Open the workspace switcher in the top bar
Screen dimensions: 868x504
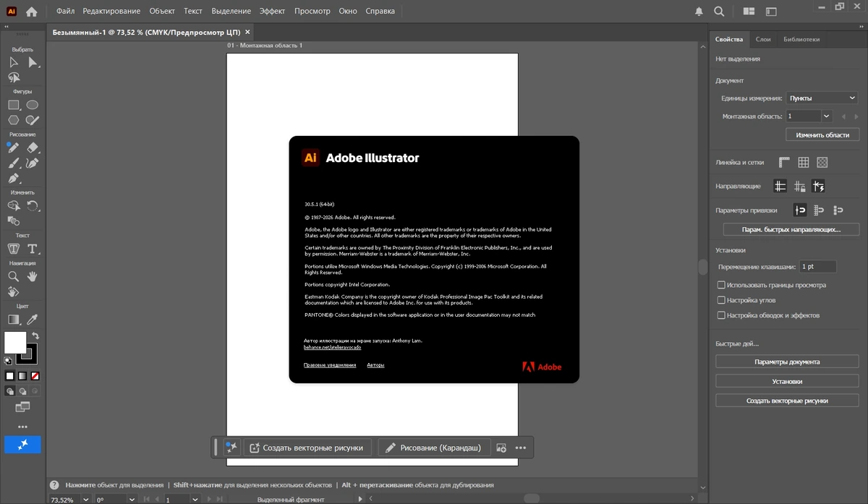[x=771, y=12]
